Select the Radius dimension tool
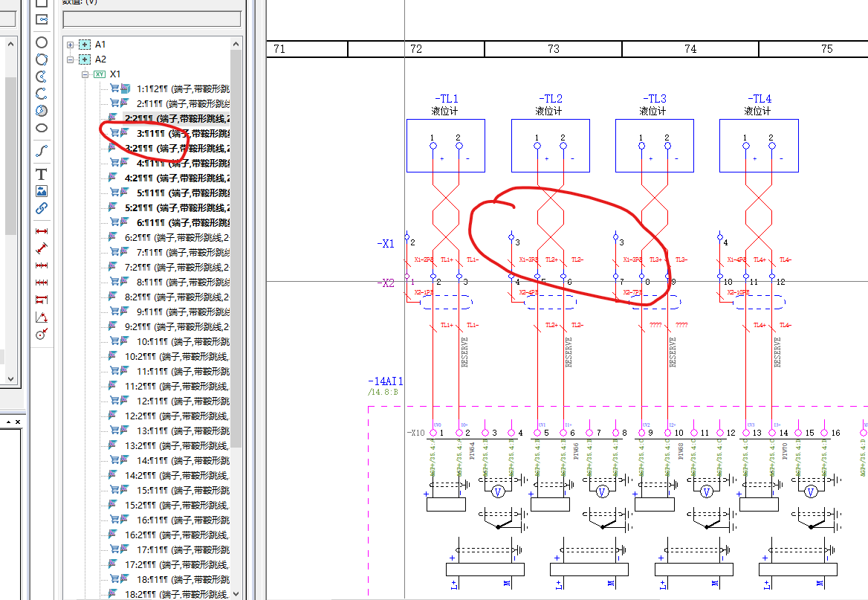Viewport: 868px width, 600px height. tap(42, 335)
